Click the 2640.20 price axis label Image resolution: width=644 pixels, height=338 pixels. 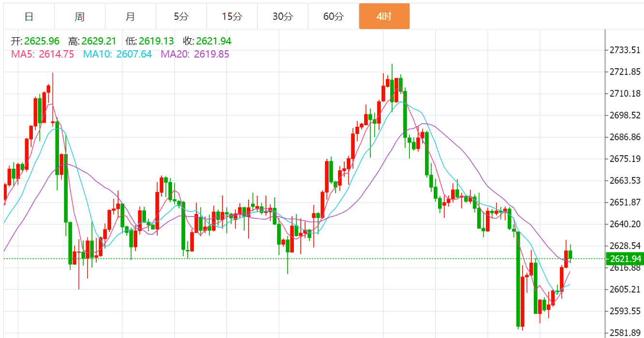click(625, 224)
